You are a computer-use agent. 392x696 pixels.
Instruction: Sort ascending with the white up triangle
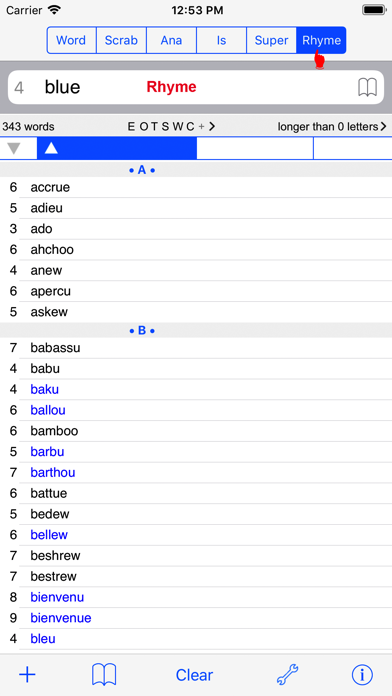click(x=51, y=148)
